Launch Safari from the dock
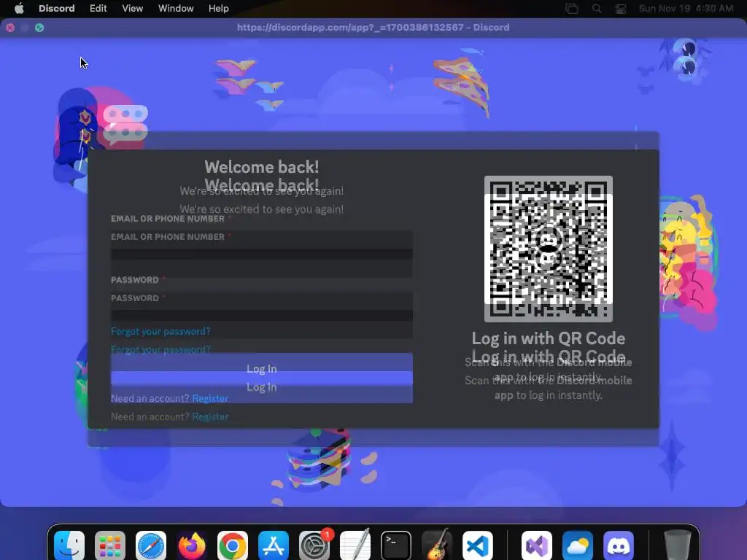 150,545
